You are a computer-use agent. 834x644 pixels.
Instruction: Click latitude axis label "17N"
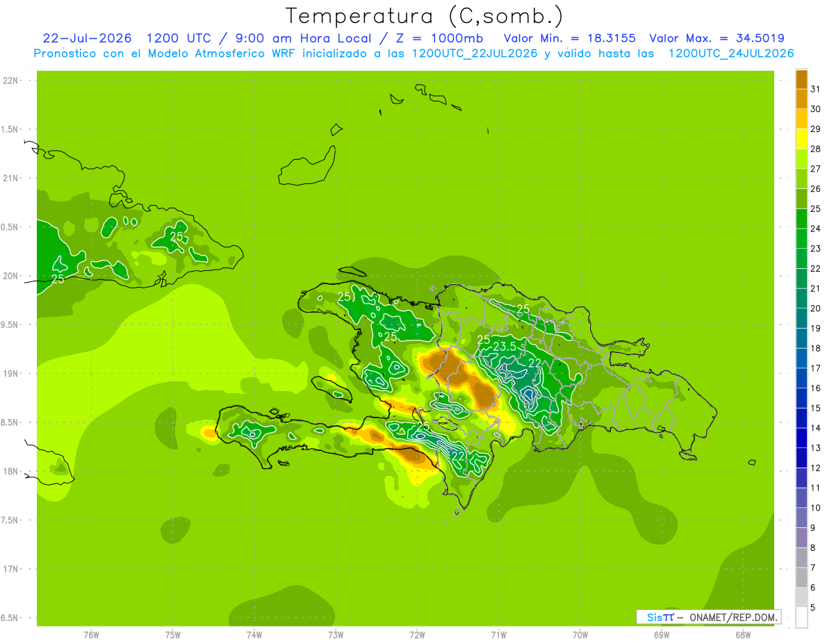pyautogui.click(x=10, y=570)
